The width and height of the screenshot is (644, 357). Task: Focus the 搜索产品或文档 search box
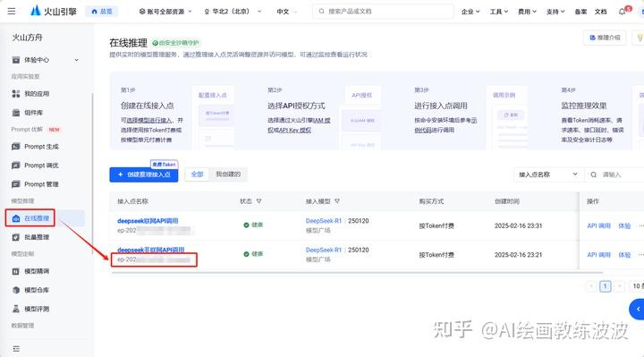383,12
